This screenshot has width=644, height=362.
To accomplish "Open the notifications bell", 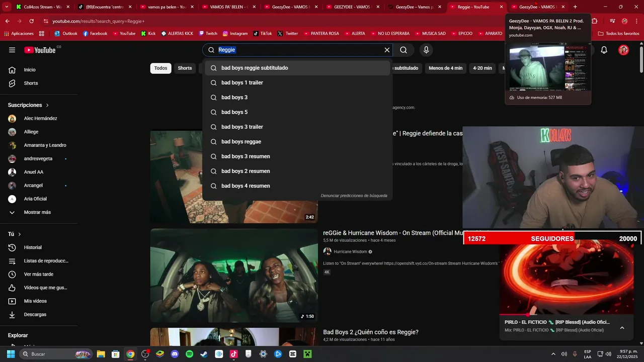I will [x=604, y=50].
